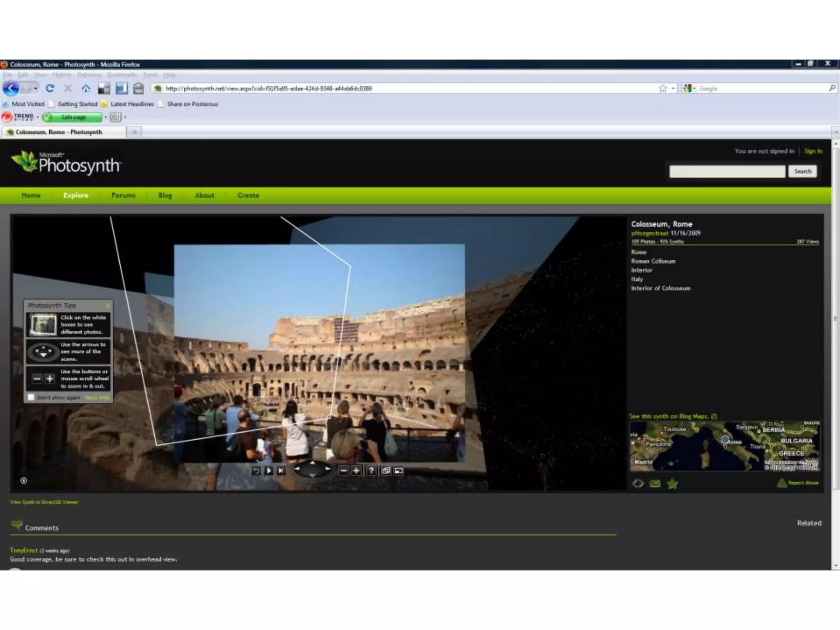This screenshot has height=630, width=840.
Task: Click the Photosynth site search field
Action: 727,171
